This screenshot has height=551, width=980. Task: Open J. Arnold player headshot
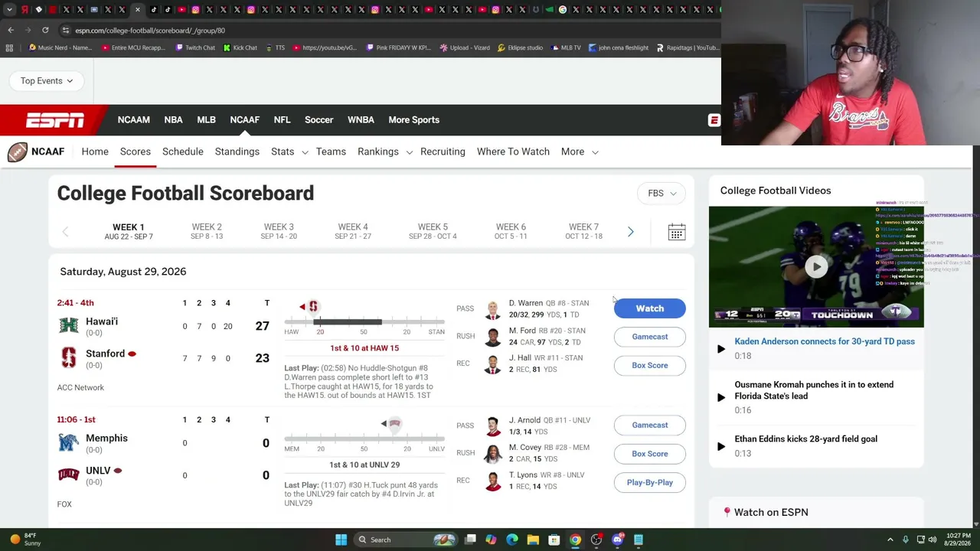(493, 426)
